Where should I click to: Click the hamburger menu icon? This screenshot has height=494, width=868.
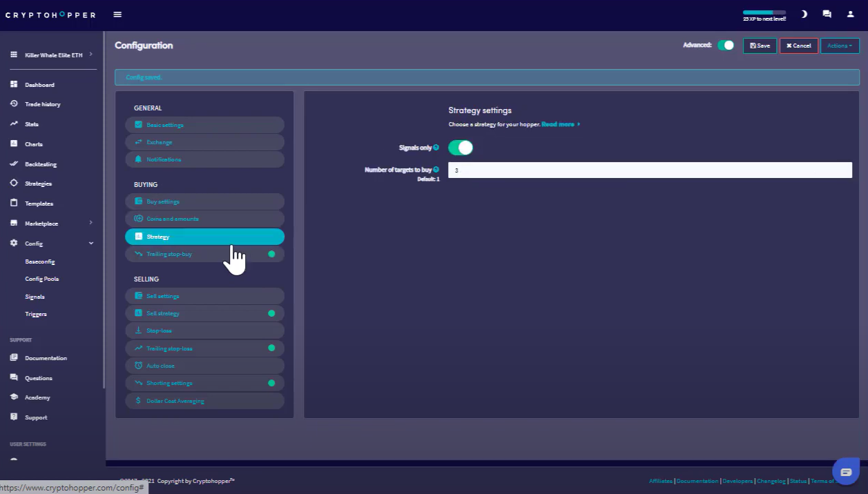click(117, 14)
